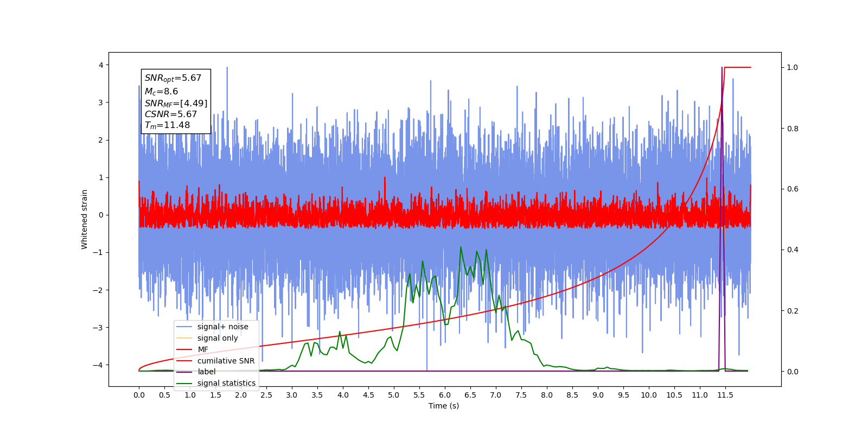Click the Tm=11.48 annotation text
Screen dimensions: 868x434
tap(167, 125)
